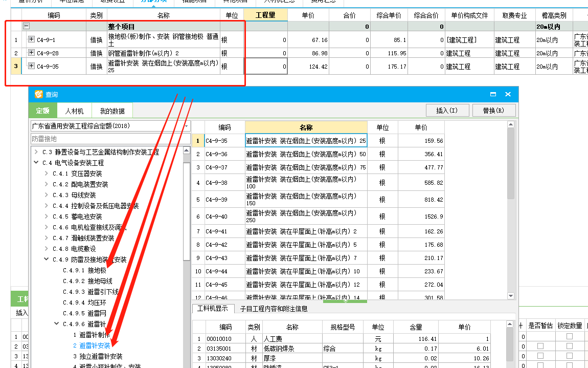
Task: Select tree item 3 独立避雷针安装
Action: tap(98, 356)
